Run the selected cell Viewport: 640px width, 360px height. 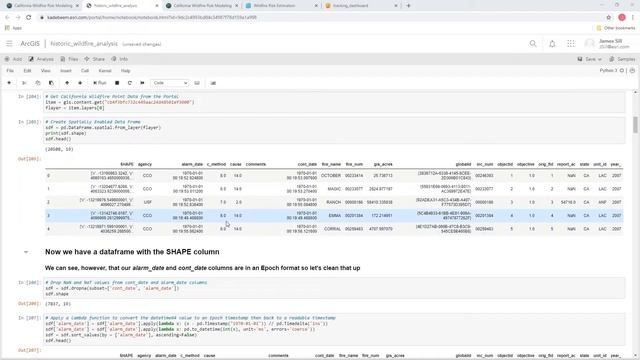click(100, 83)
